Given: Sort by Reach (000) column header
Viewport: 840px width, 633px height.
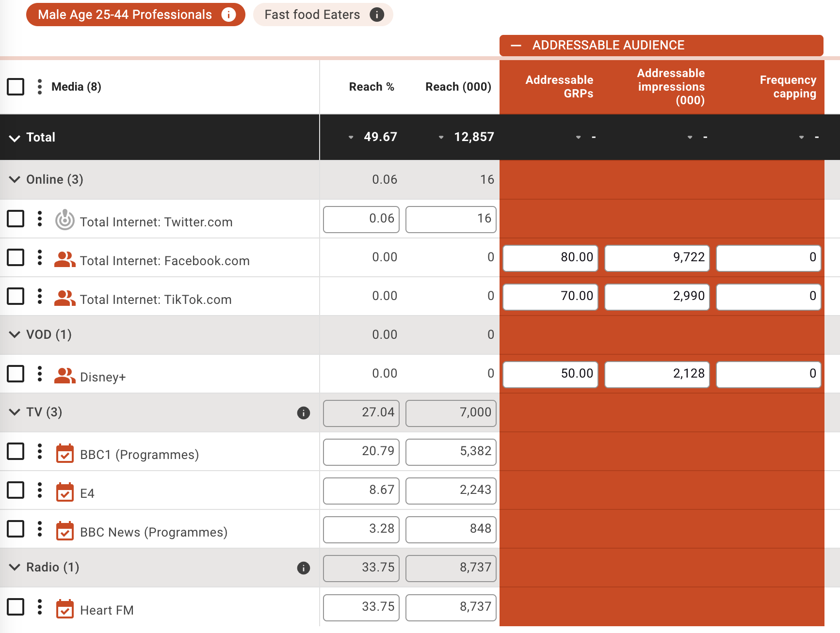Looking at the screenshot, I should (x=458, y=87).
